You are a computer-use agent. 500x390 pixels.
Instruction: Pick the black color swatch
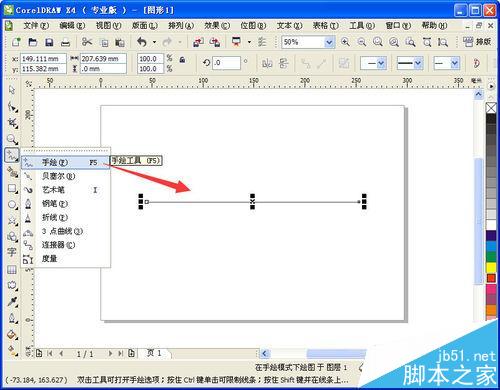pos(491,119)
